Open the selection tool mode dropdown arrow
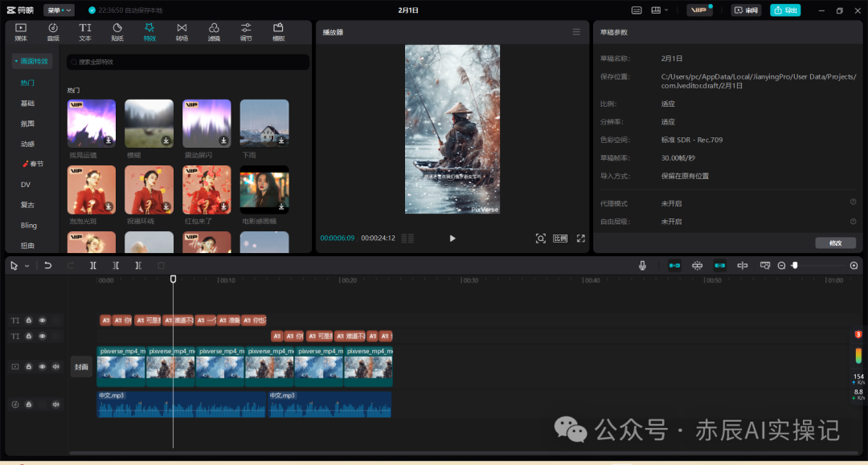This screenshot has width=868, height=465. click(27, 266)
